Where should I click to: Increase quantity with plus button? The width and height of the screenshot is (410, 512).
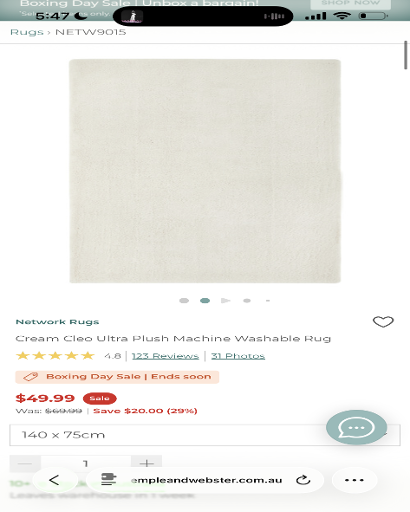point(147,463)
